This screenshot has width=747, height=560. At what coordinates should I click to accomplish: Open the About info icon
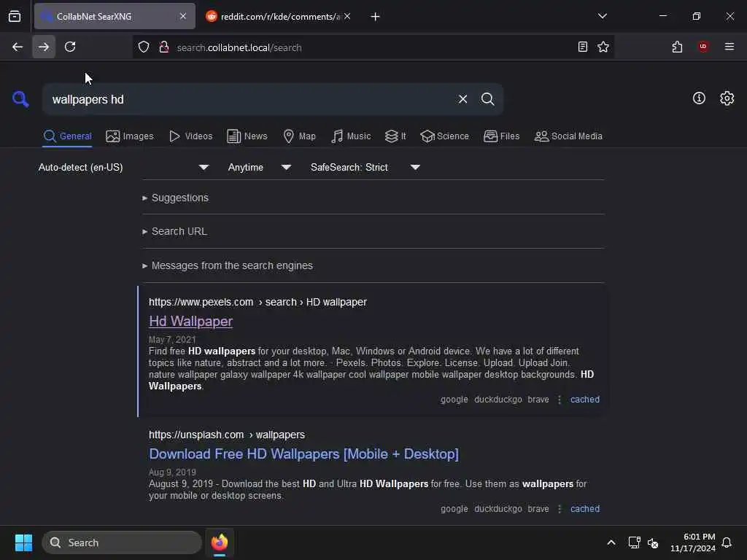tap(699, 98)
